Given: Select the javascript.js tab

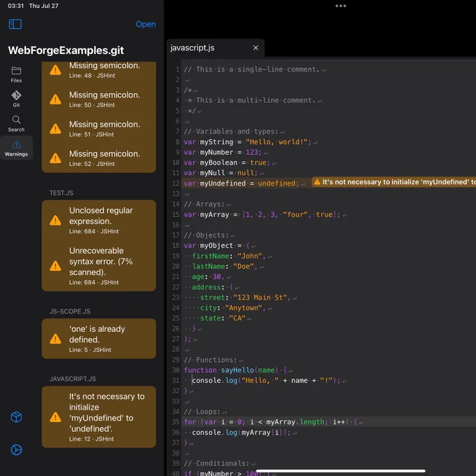Looking at the screenshot, I should click(x=215, y=48).
